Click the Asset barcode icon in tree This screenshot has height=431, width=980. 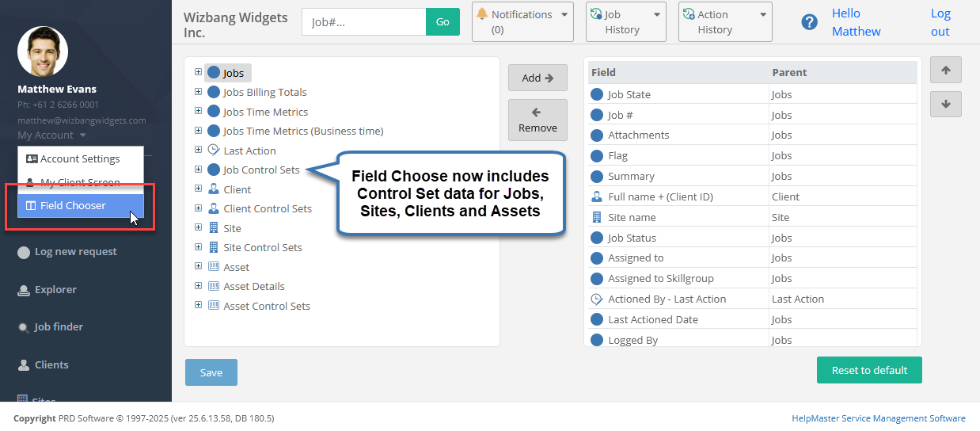[214, 267]
